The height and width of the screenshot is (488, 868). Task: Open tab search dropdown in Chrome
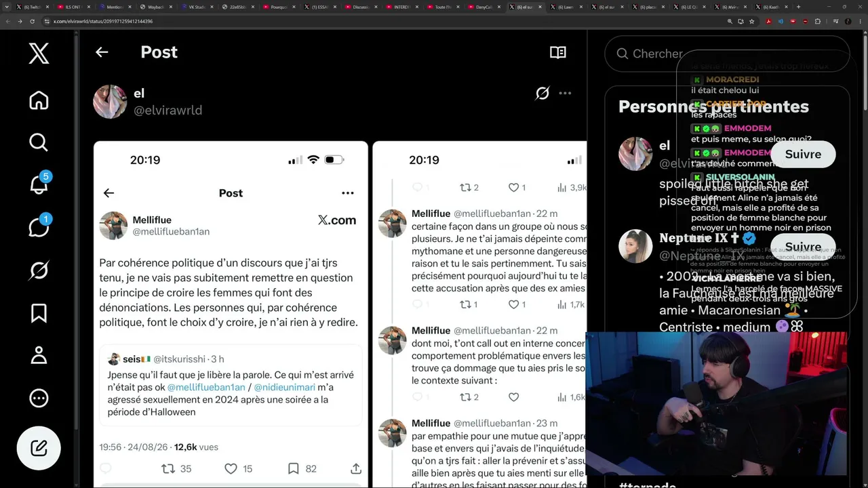[x=7, y=7]
